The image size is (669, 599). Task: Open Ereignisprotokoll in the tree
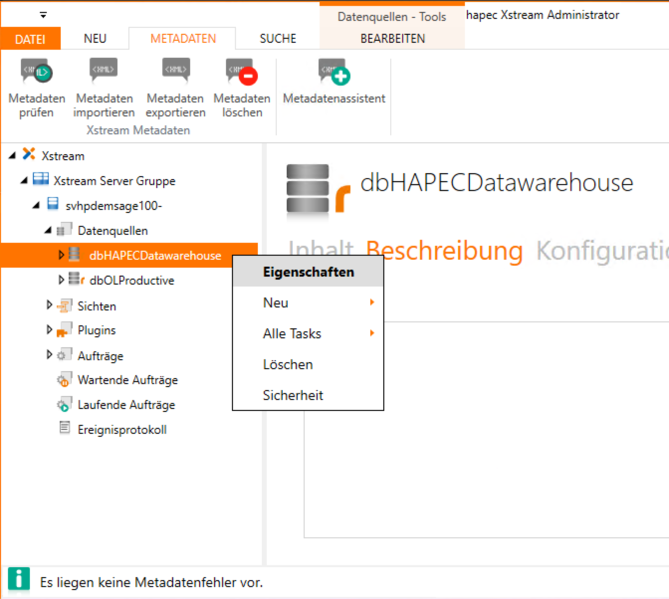click(122, 429)
